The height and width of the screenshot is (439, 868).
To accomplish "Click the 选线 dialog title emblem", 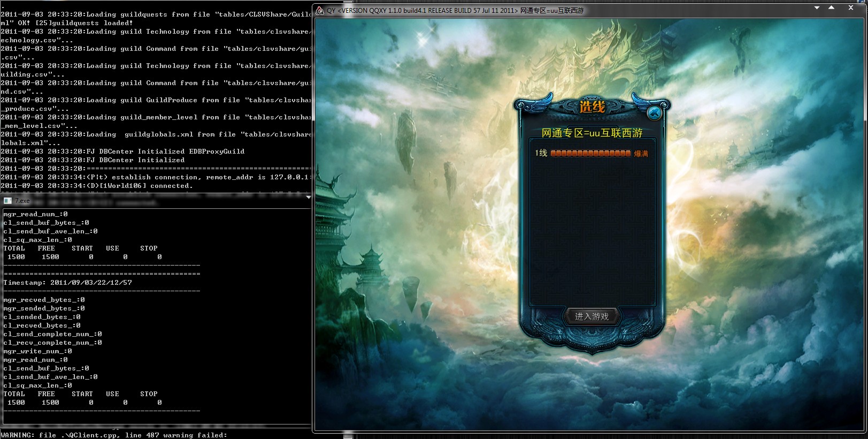I will tap(592, 107).
